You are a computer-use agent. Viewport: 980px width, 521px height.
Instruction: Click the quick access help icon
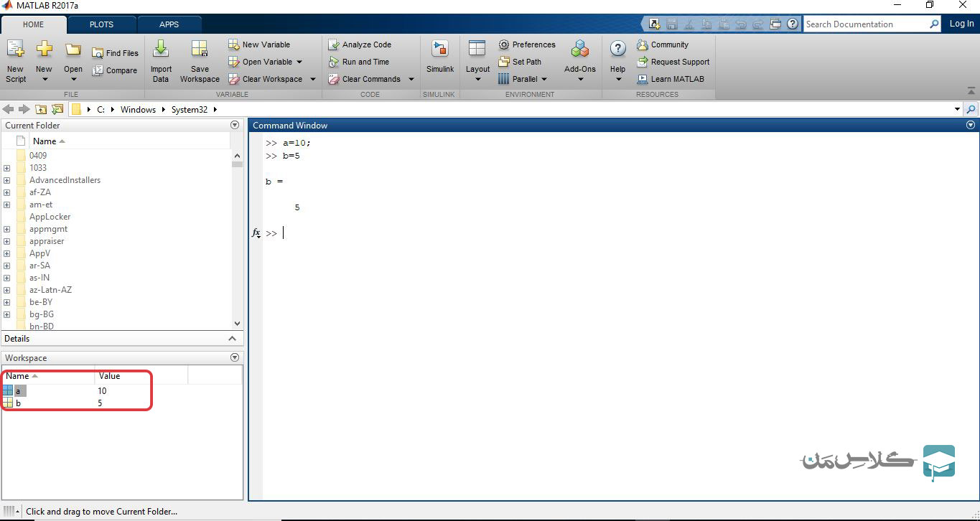pos(793,24)
